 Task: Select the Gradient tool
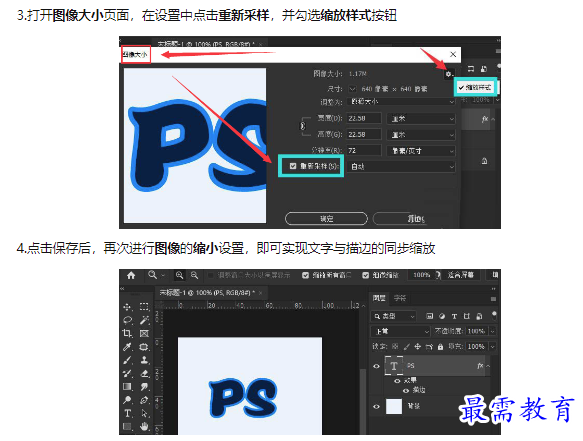point(127,387)
